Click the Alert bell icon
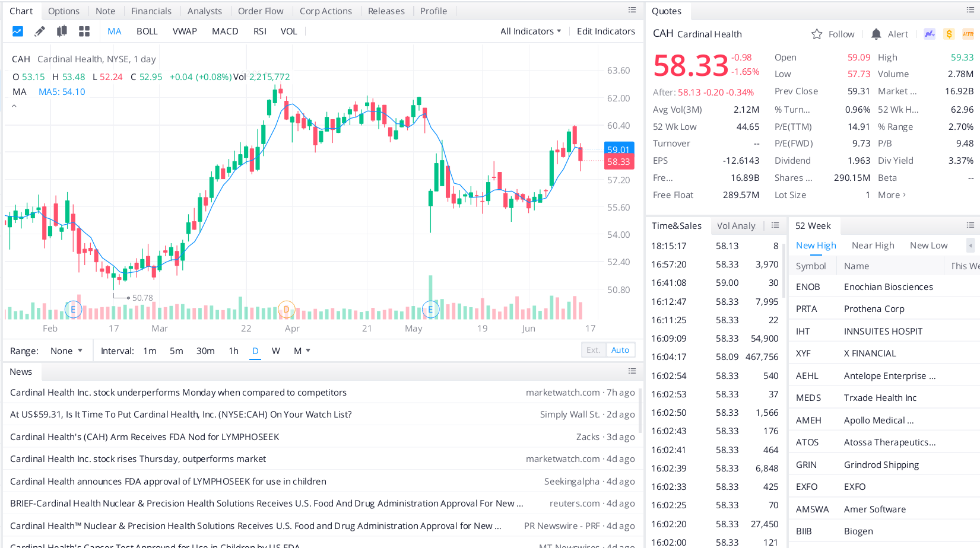Screen dimensions: 980x548 [876, 34]
